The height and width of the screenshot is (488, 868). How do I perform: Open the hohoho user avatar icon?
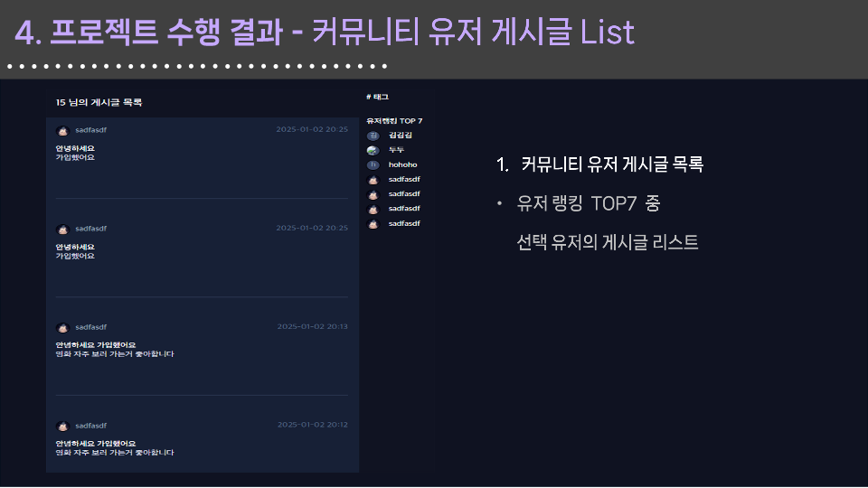pos(373,164)
